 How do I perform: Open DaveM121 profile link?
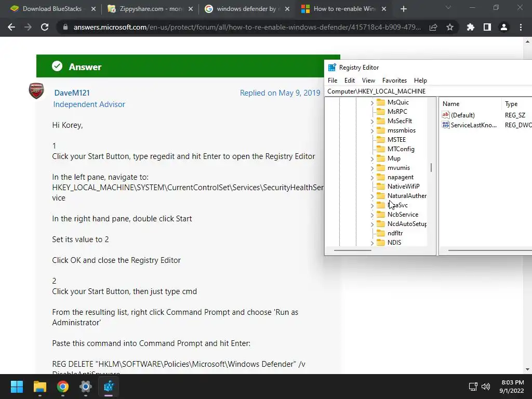click(x=72, y=92)
